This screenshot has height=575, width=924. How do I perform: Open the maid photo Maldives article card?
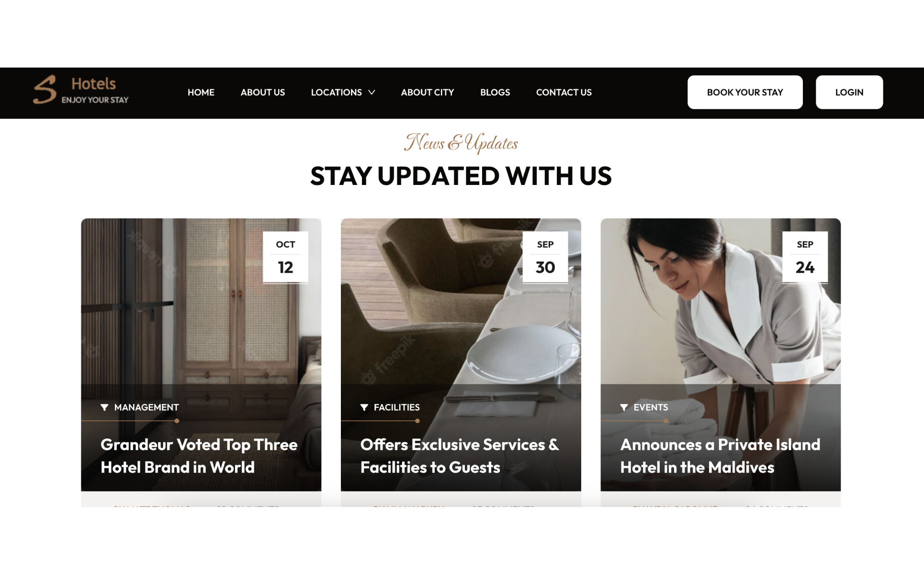tap(721, 355)
